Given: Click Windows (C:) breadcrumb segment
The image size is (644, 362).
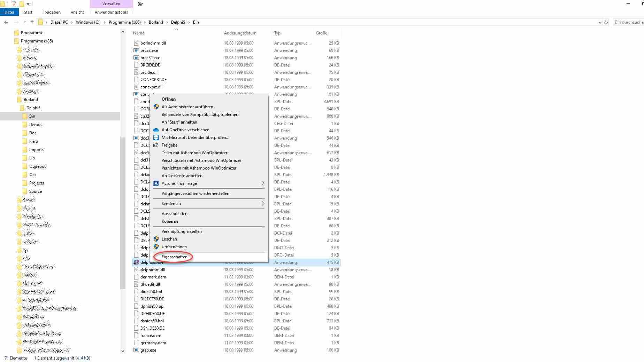Looking at the screenshot, I should tap(88, 22).
